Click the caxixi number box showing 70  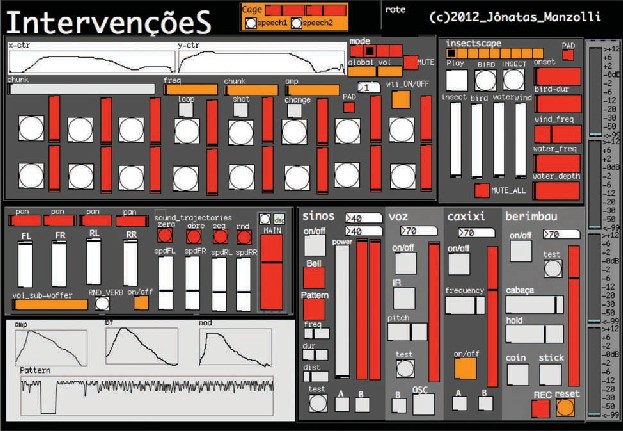[472, 232]
